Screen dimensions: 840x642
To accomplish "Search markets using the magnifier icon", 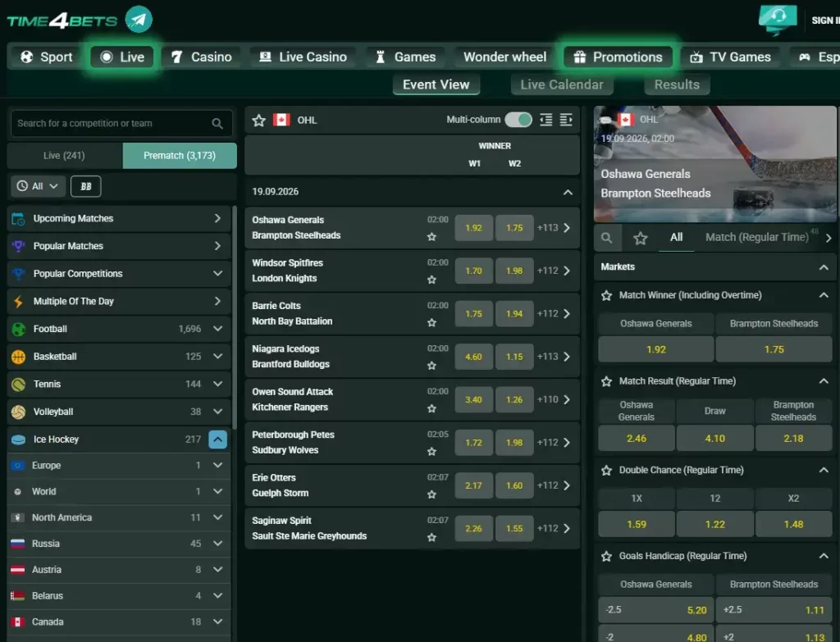I will (x=607, y=238).
